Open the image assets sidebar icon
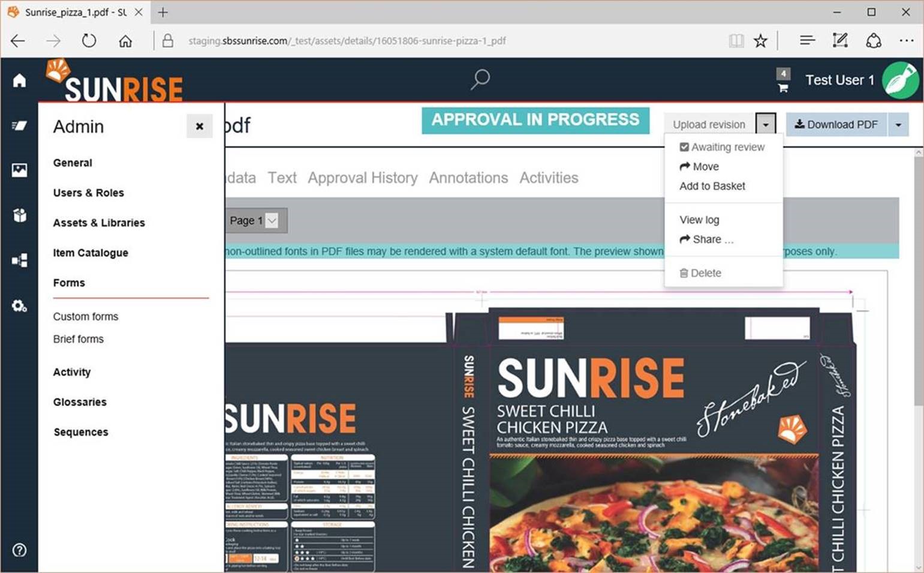Screen dimensions: 924x573 19,170
